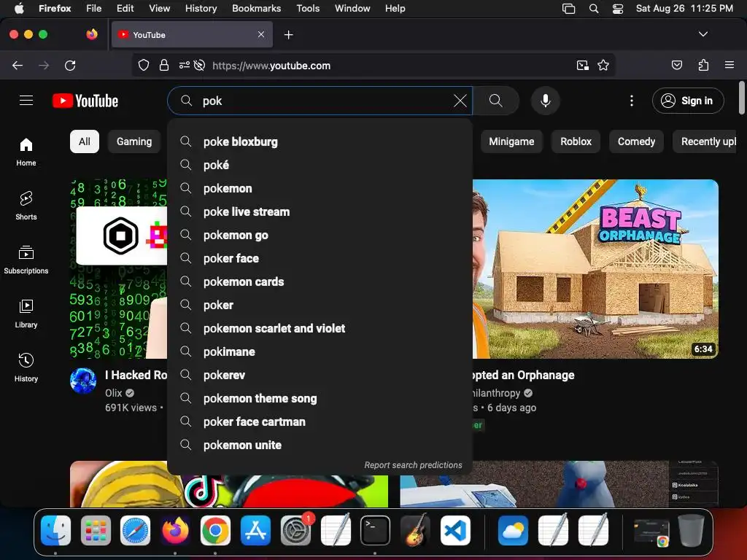Pick 'pokimane' from suggestions
The height and width of the screenshot is (560, 747).
click(320, 352)
